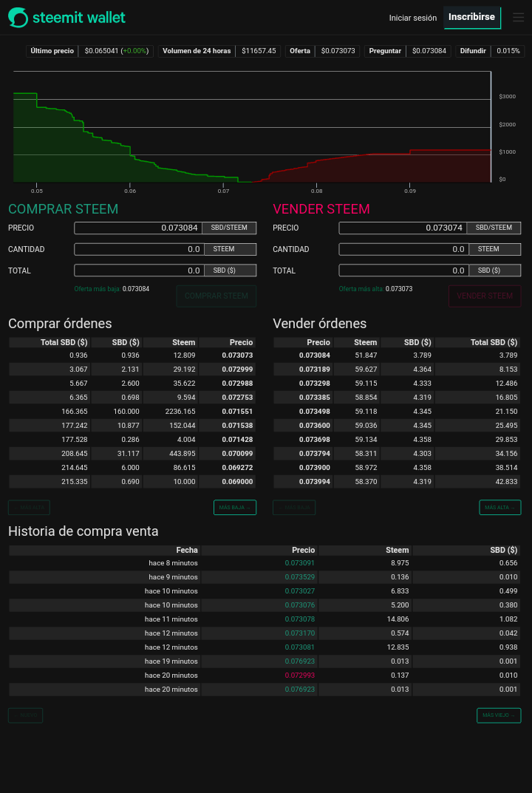Click 24-hour volume value $11657.45
Screen dimensions: 532x793
point(259,51)
